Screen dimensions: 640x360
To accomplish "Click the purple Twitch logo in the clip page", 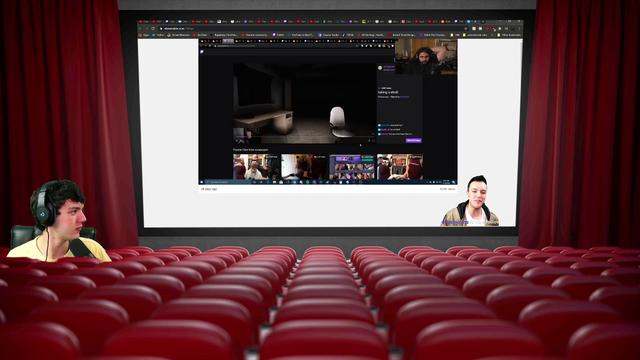I will tap(202, 52).
